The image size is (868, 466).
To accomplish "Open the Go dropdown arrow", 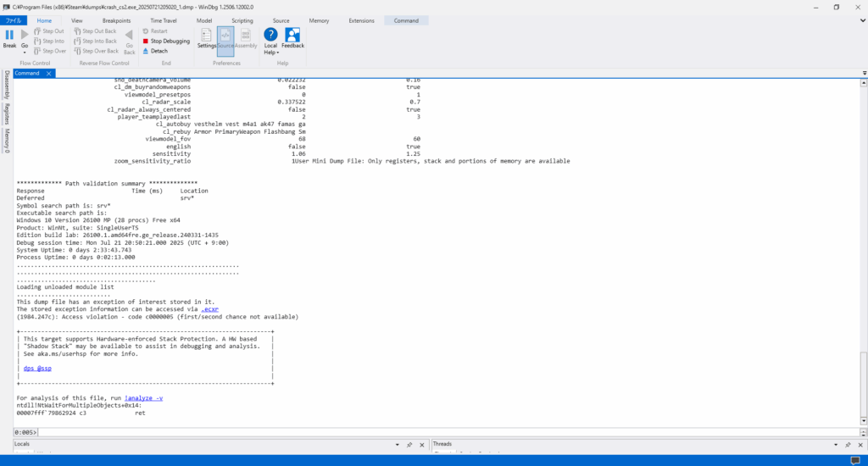I will [25, 53].
